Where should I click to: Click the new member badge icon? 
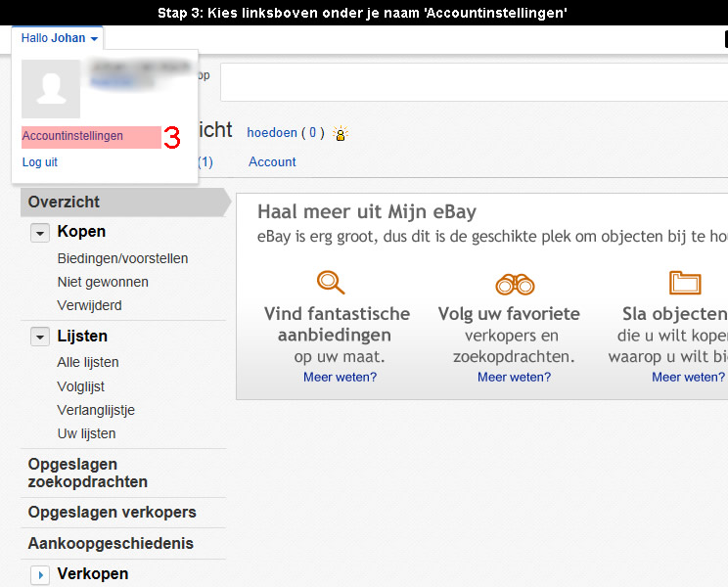tap(341, 134)
